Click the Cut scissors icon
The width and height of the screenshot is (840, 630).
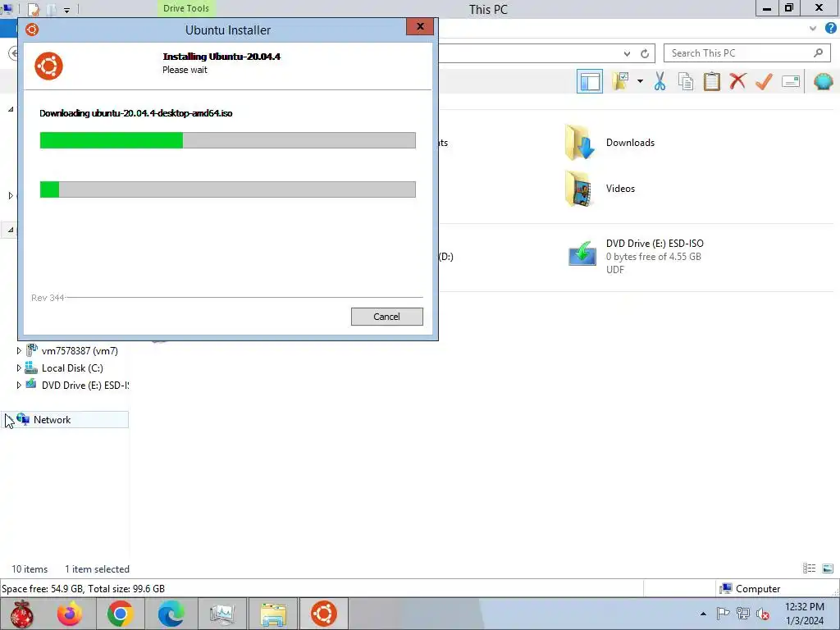coord(660,81)
